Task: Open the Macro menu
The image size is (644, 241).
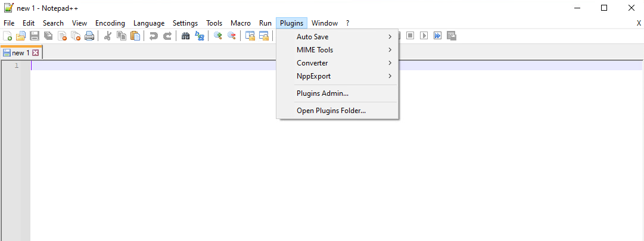Action: pos(241,23)
